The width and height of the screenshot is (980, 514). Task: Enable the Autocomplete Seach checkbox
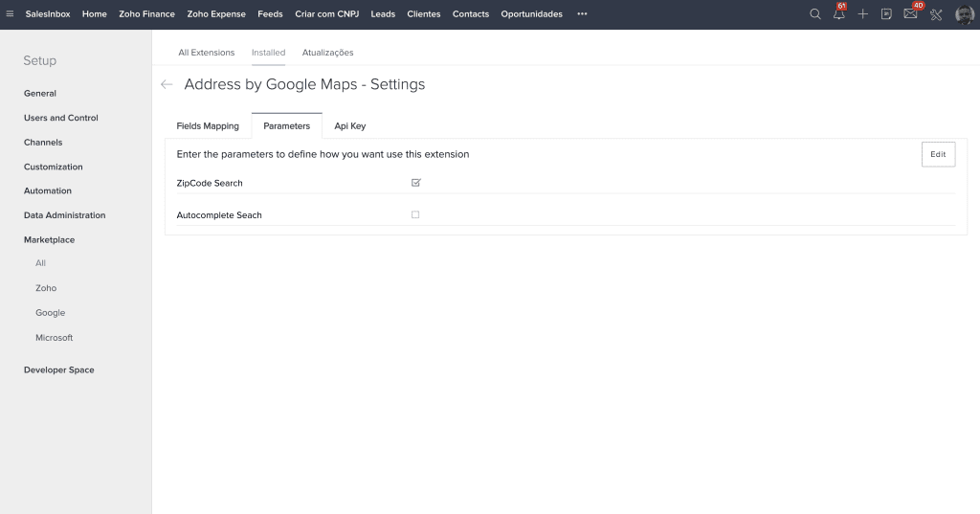click(415, 214)
